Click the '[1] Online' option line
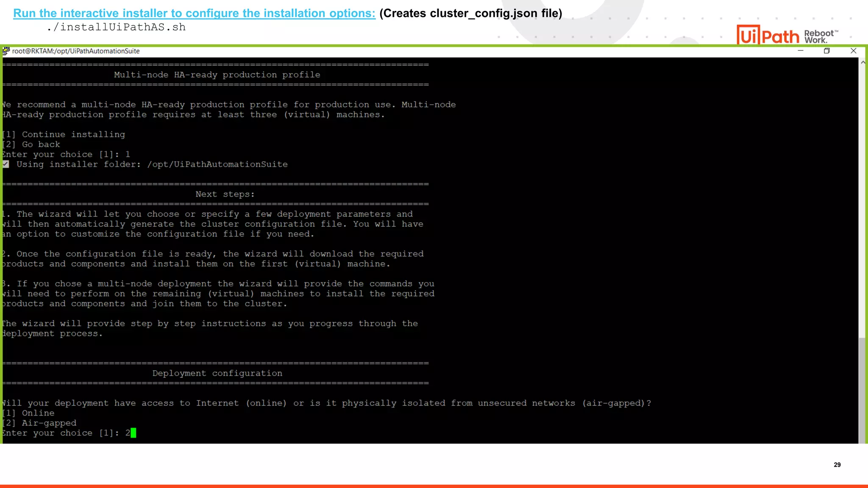The image size is (868, 488). pyautogui.click(x=29, y=413)
